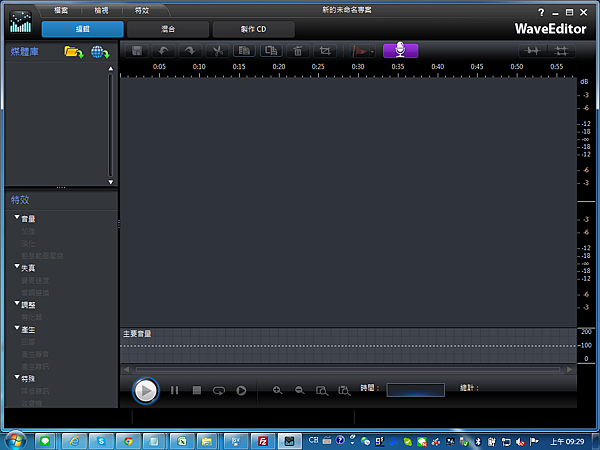Click the zoom-fit magnifier icon
The width and height of the screenshot is (600, 450).
344,391
